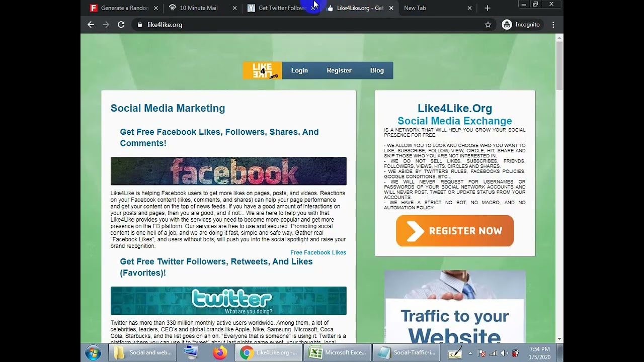This screenshot has width=644, height=362.
Task: Click the Show desktop strip
Action: (x=560, y=353)
